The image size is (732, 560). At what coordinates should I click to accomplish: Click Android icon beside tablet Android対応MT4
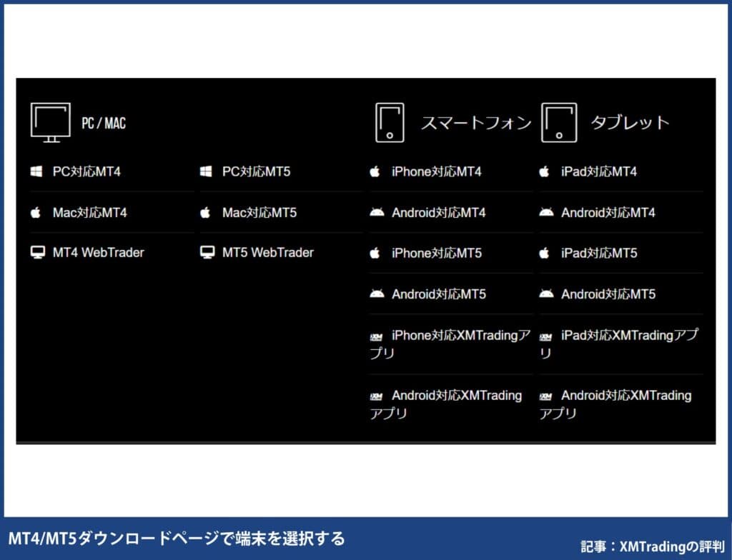(546, 212)
